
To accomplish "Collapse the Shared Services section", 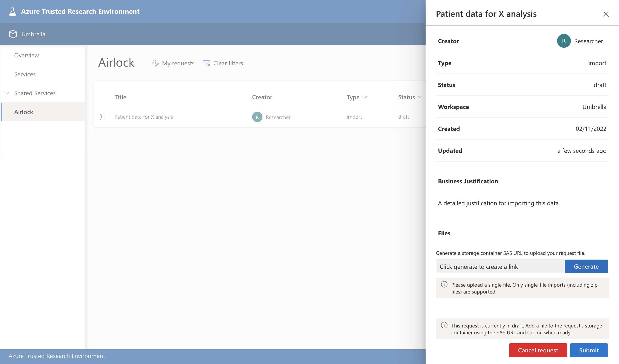I will coord(7,93).
